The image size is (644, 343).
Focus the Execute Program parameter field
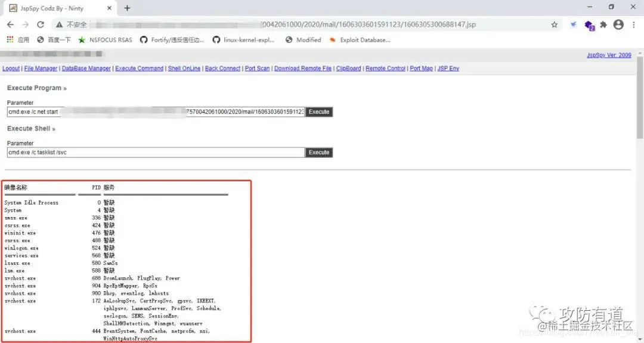click(x=156, y=112)
